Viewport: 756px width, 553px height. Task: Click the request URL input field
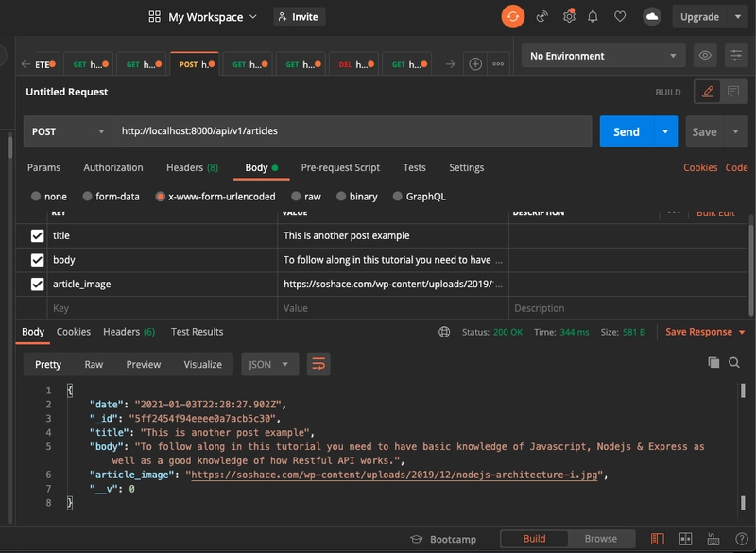352,131
